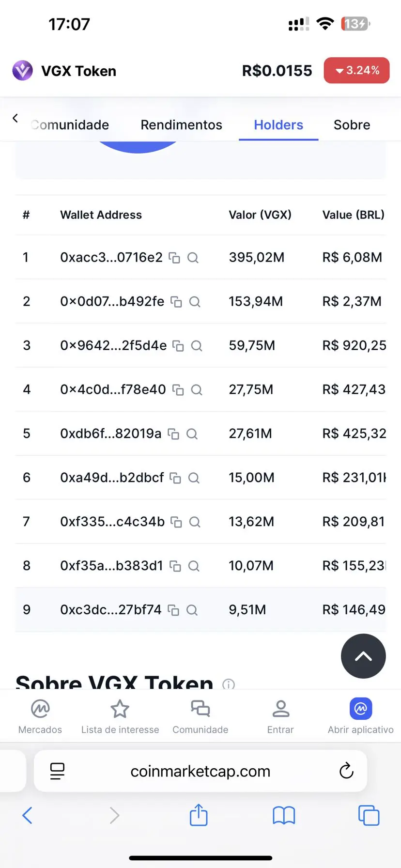Copy the 0xdb6f...82019a wallet address
This screenshot has height=868, width=401.
pyautogui.click(x=173, y=434)
